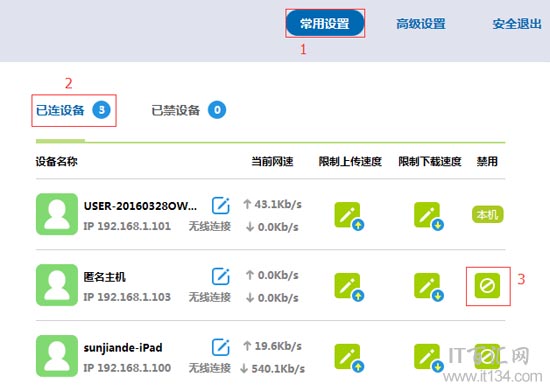Click upload speed 43.1Kb/s
Screen dimensions: 550x391
pyautogui.click(x=273, y=204)
